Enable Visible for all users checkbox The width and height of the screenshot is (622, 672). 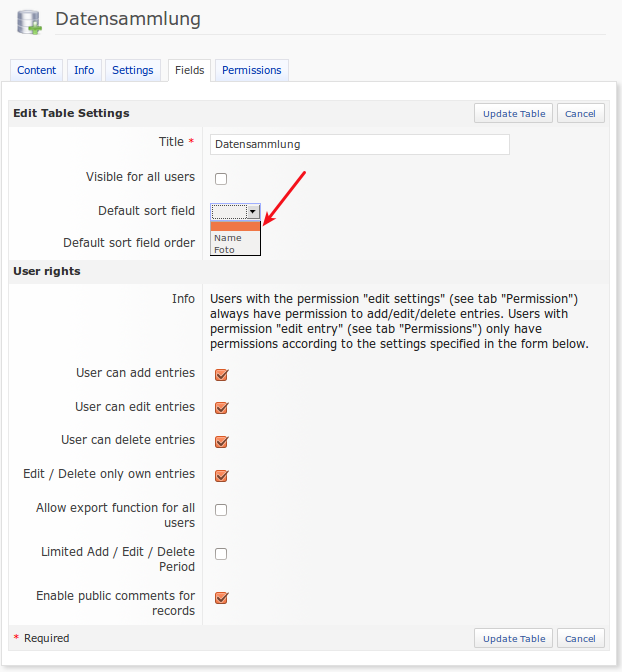coord(221,179)
